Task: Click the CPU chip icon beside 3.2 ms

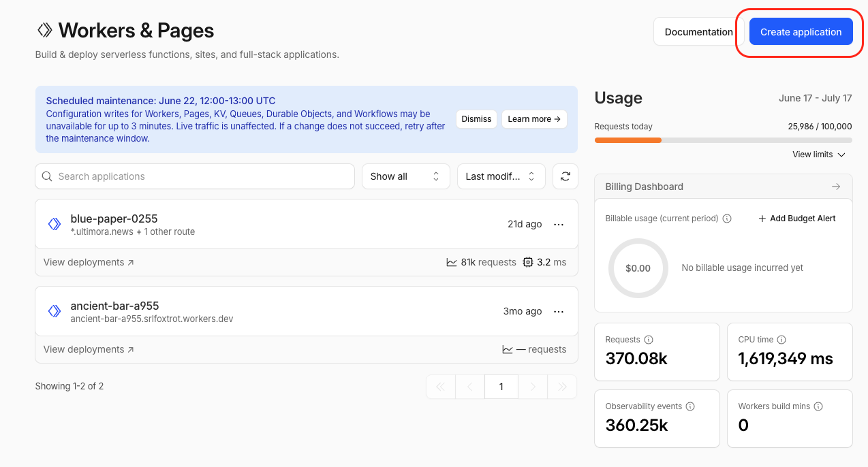Action: coord(527,262)
